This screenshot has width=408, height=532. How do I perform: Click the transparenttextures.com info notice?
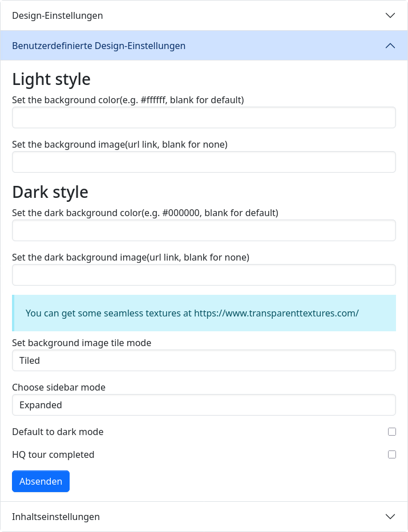192,313
